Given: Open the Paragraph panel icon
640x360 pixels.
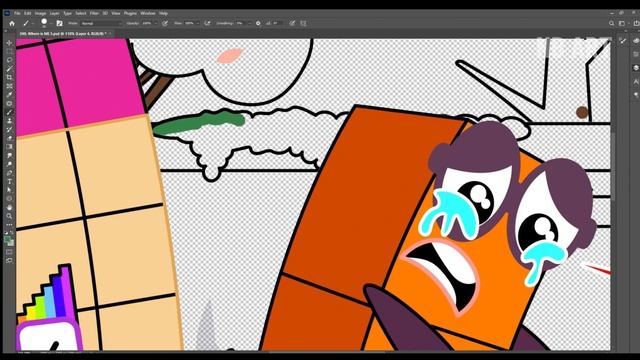Looking at the screenshot, I should pyautogui.click(x=636, y=95).
